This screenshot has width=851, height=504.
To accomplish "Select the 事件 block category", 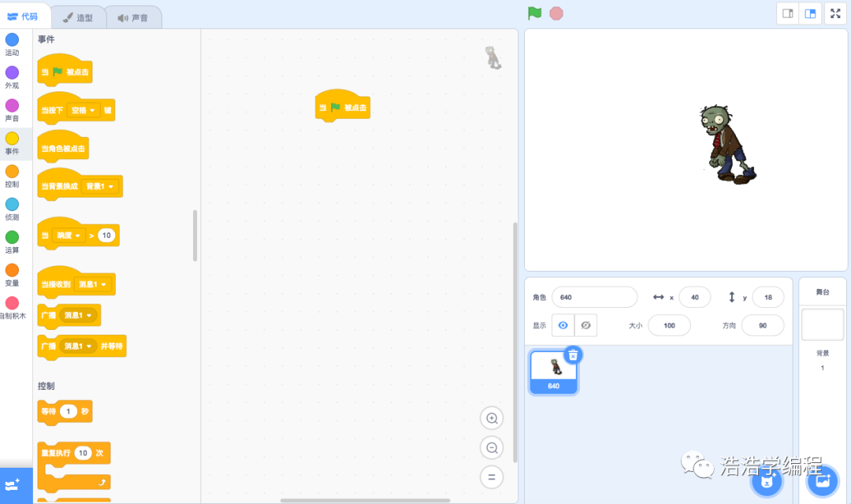I will pos(12,143).
